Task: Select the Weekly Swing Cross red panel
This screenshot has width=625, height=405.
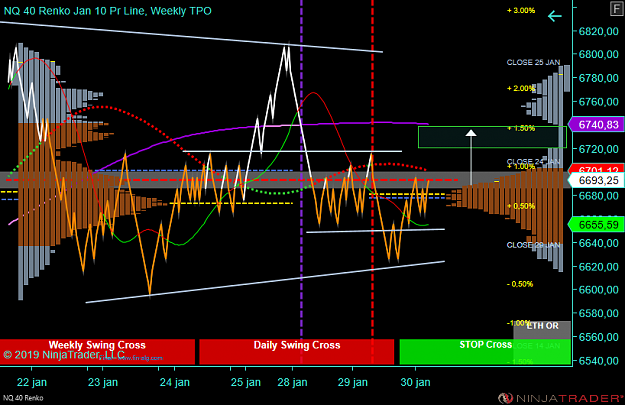Action: pyautogui.click(x=97, y=351)
